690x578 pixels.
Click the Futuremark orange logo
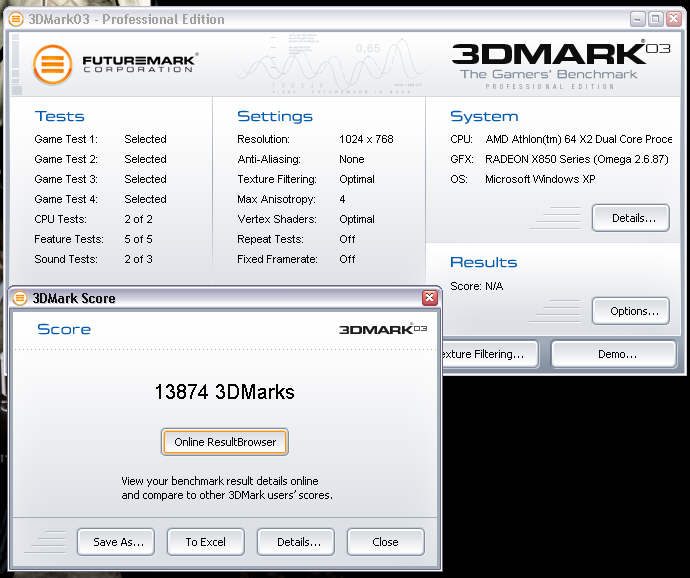click(x=52, y=64)
